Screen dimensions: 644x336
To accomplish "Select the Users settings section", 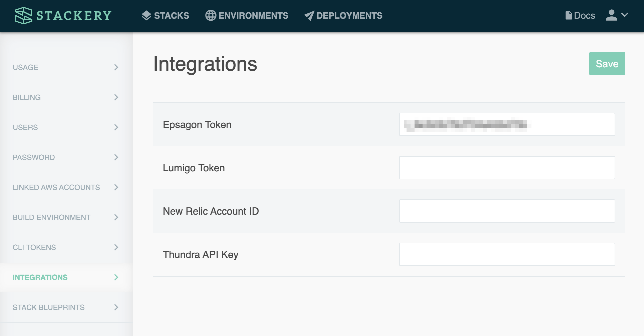I will pyautogui.click(x=66, y=128).
